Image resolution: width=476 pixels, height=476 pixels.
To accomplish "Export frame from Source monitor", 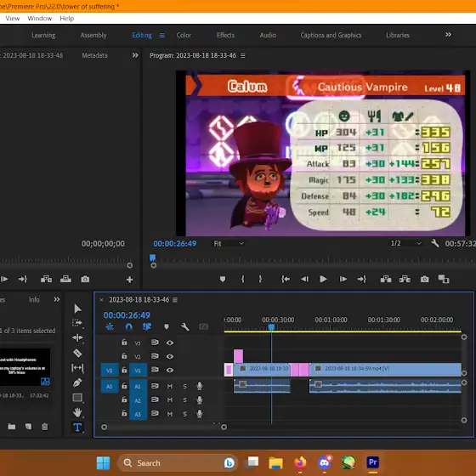I will pyautogui.click(x=85, y=279).
